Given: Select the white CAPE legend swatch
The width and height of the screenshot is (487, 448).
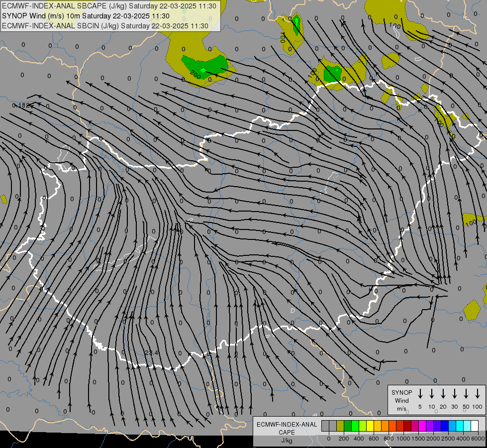Looking at the screenshot, I should 475,426.
